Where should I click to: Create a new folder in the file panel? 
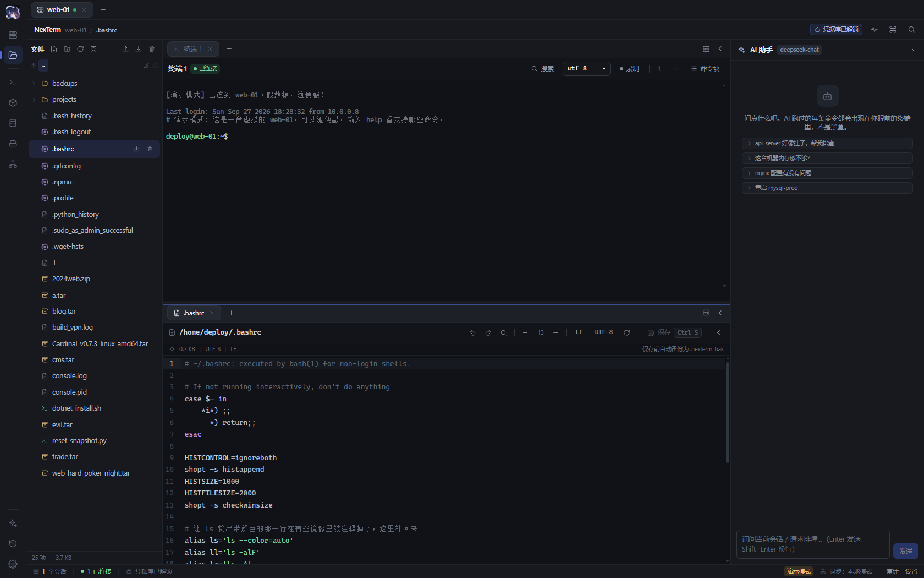pyautogui.click(x=67, y=49)
